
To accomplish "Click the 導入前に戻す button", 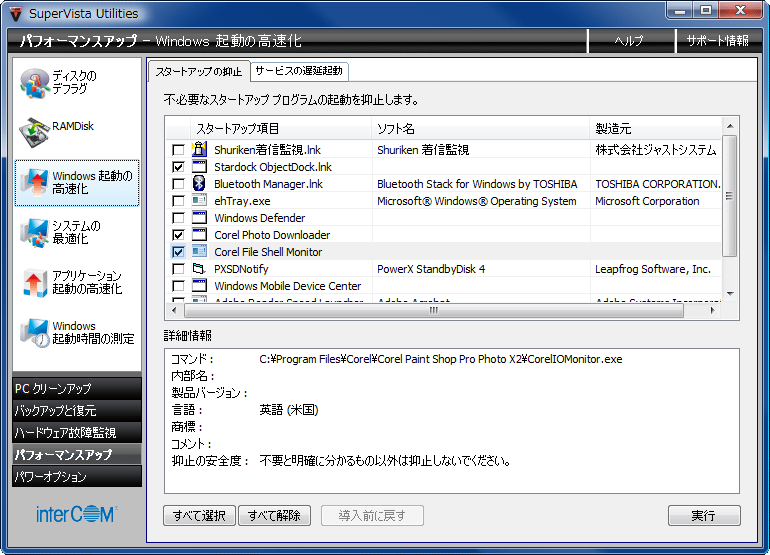I will coord(372,515).
